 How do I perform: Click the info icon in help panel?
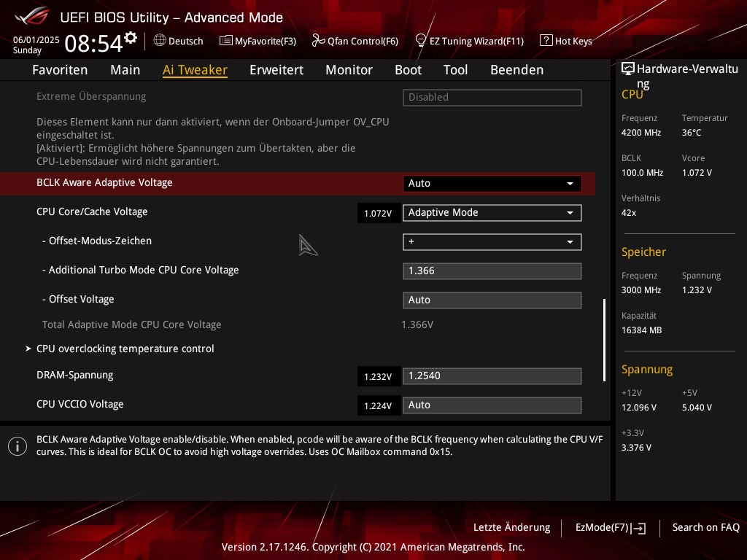click(17, 446)
